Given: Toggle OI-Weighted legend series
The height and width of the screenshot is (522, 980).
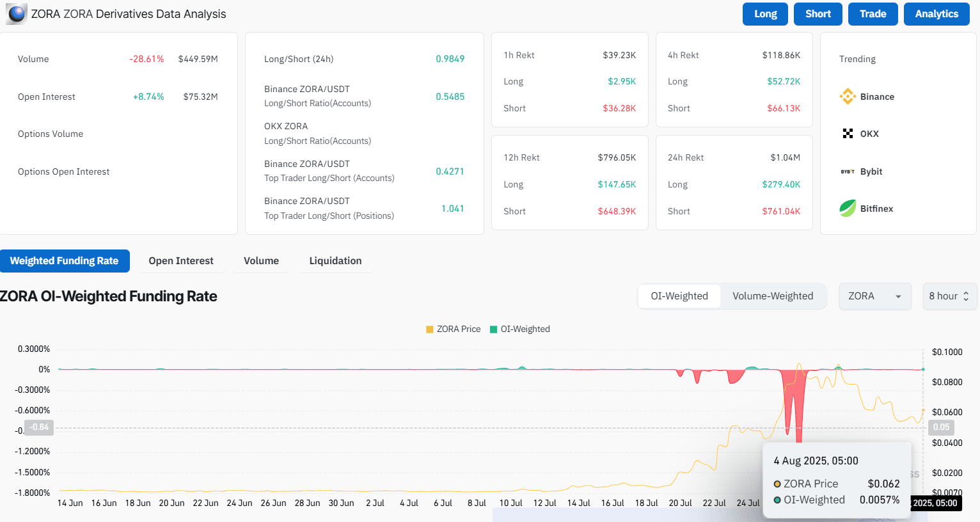Looking at the screenshot, I should pyautogui.click(x=520, y=329).
